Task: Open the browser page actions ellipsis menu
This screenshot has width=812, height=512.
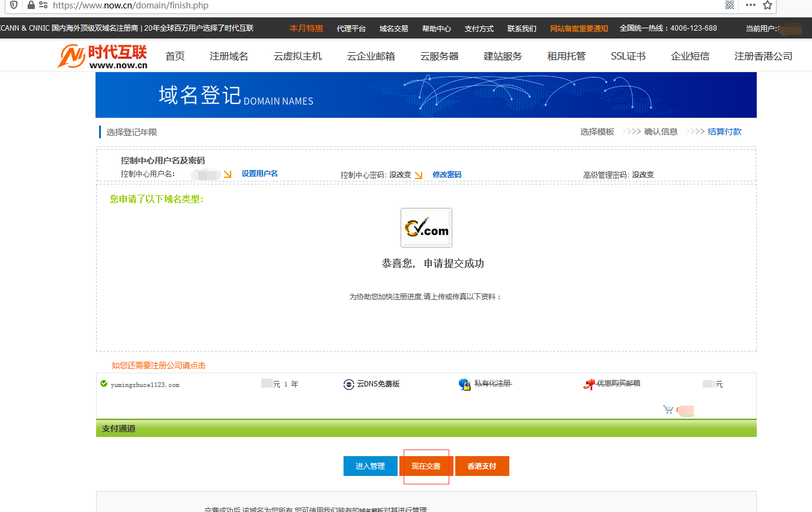Action: click(750, 5)
